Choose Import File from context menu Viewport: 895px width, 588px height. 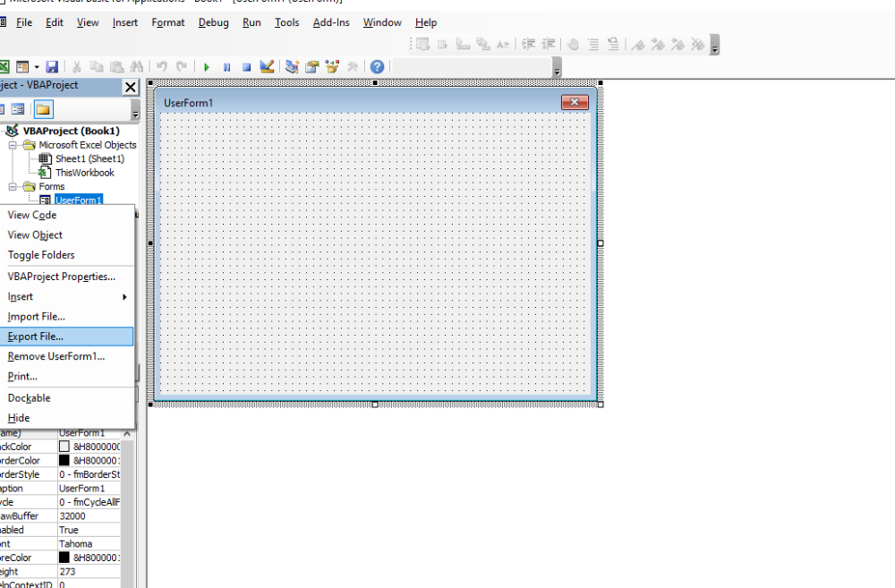(67, 317)
